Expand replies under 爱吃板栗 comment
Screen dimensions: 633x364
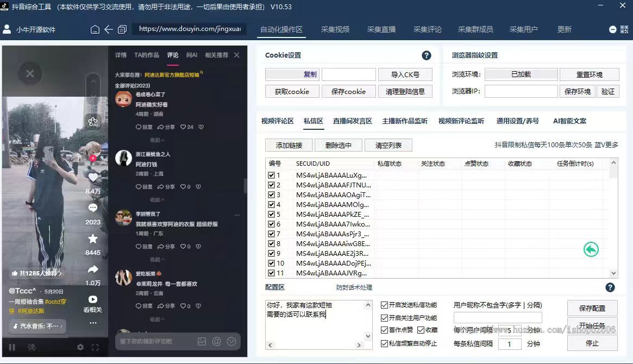[157, 319]
